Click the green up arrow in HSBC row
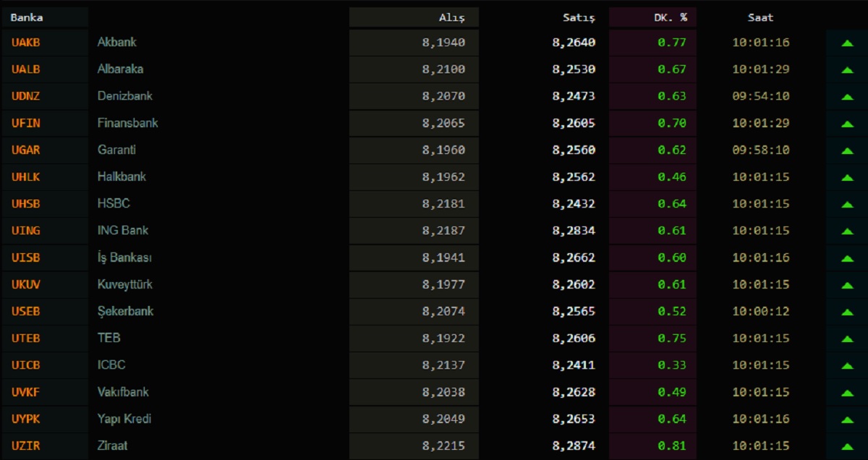 pos(847,205)
